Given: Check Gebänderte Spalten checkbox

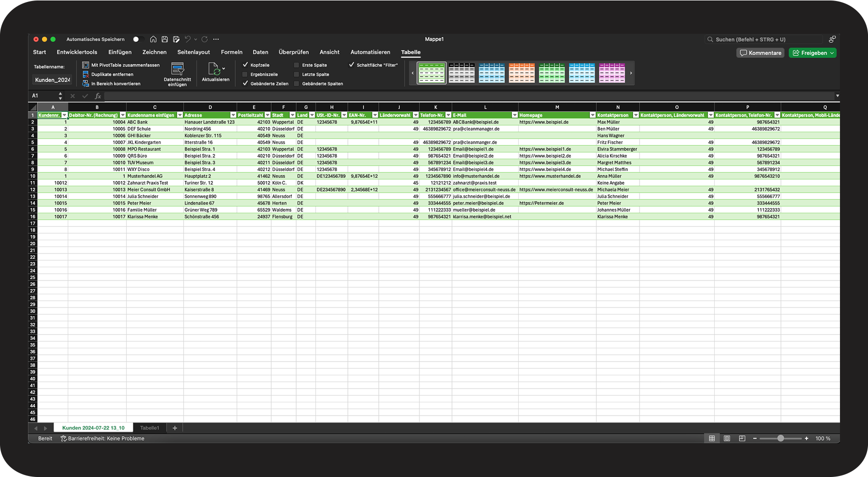Looking at the screenshot, I should [296, 84].
